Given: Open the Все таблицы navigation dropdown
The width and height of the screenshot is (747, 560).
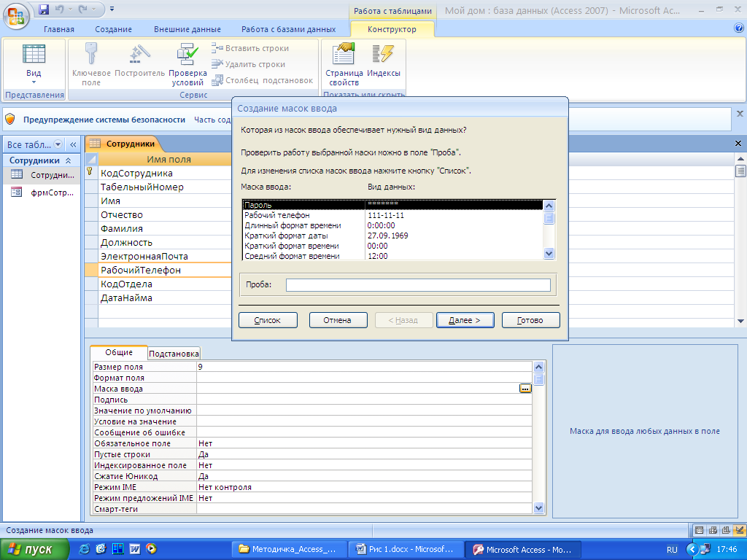Looking at the screenshot, I should 58,144.
